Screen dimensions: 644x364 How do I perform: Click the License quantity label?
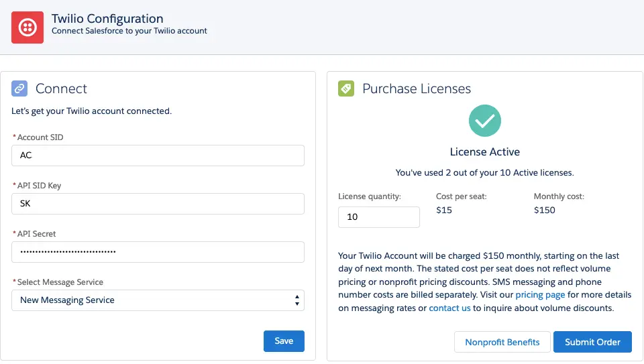(x=369, y=196)
